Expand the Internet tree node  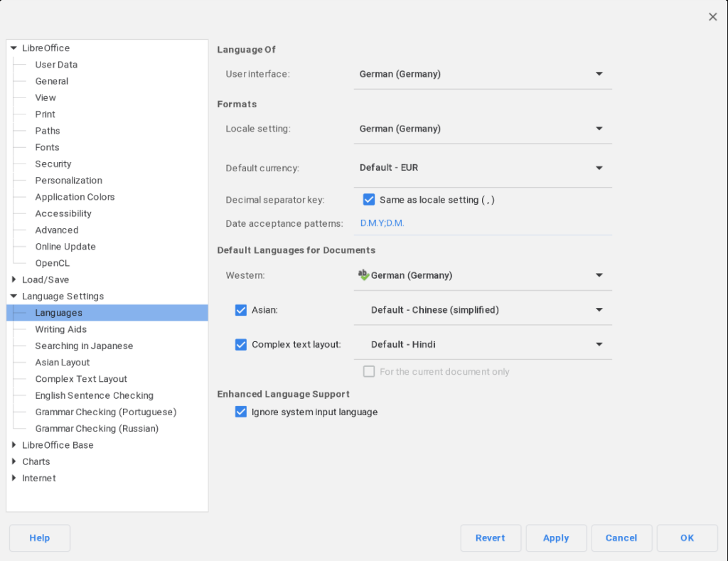point(14,478)
